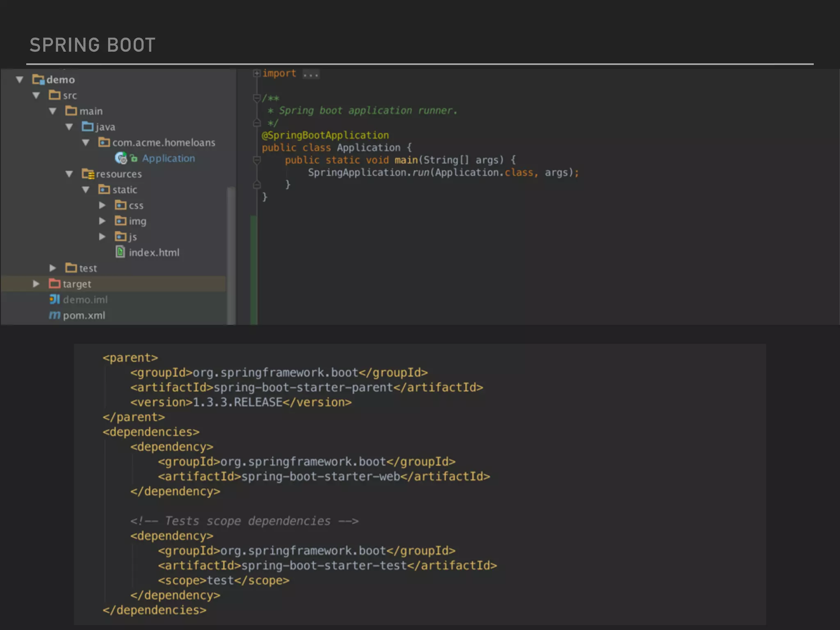Click the blue java source folder icon

87,126
